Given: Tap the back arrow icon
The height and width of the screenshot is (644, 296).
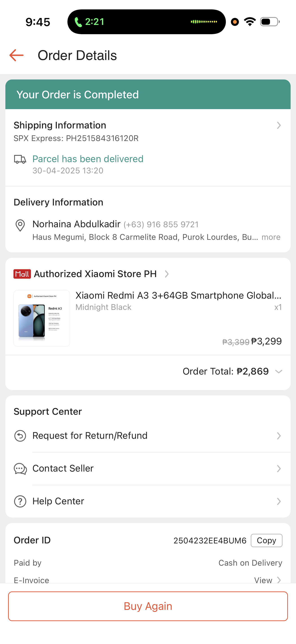Looking at the screenshot, I should [16, 55].
